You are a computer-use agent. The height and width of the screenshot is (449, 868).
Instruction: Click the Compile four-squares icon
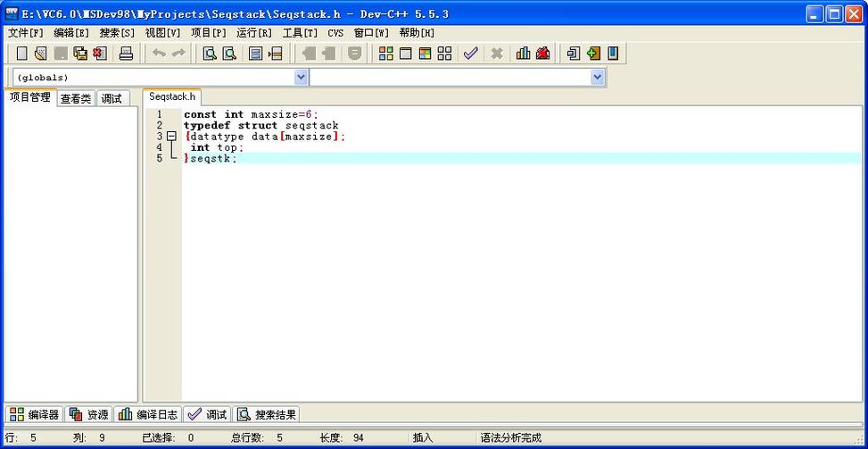[x=386, y=54]
